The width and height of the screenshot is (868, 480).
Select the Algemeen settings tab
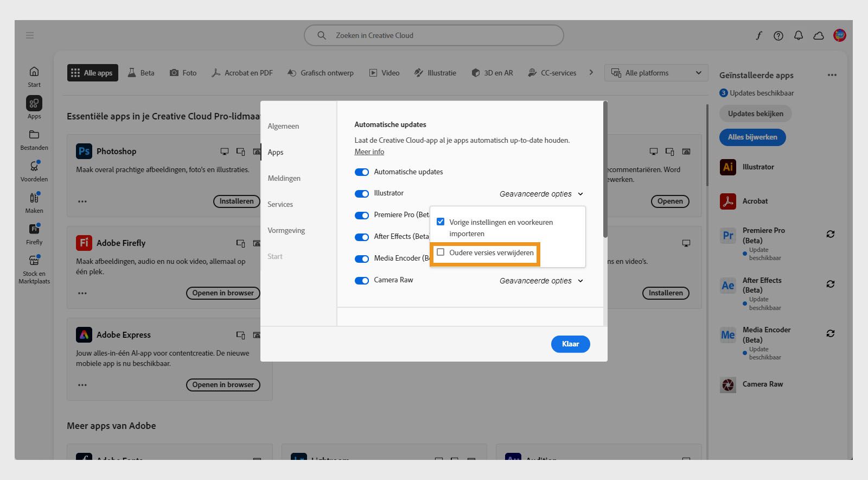[x=283, y=126]
